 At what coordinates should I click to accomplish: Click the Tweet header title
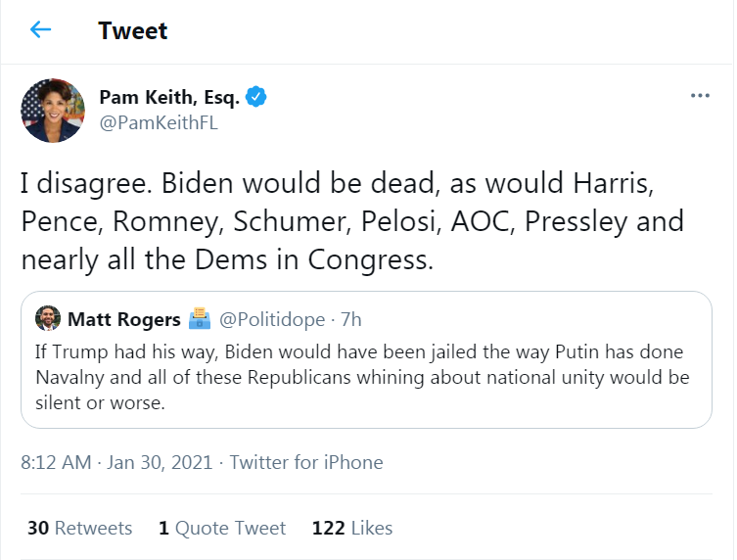tap(132, 30)
